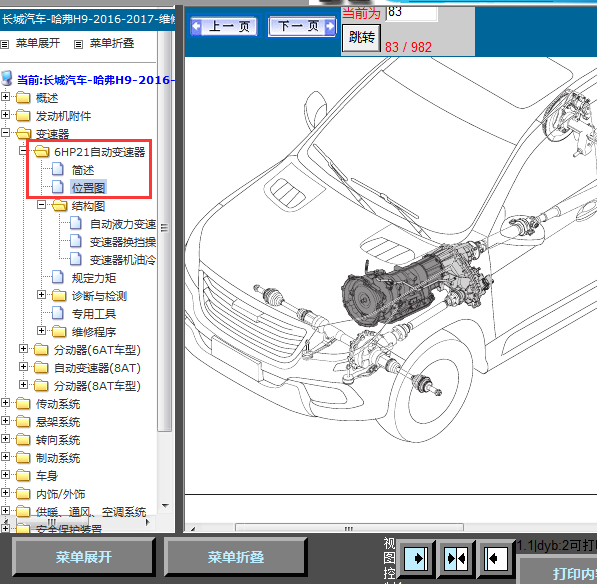Expand the 诊断与检测 folder

42,295
